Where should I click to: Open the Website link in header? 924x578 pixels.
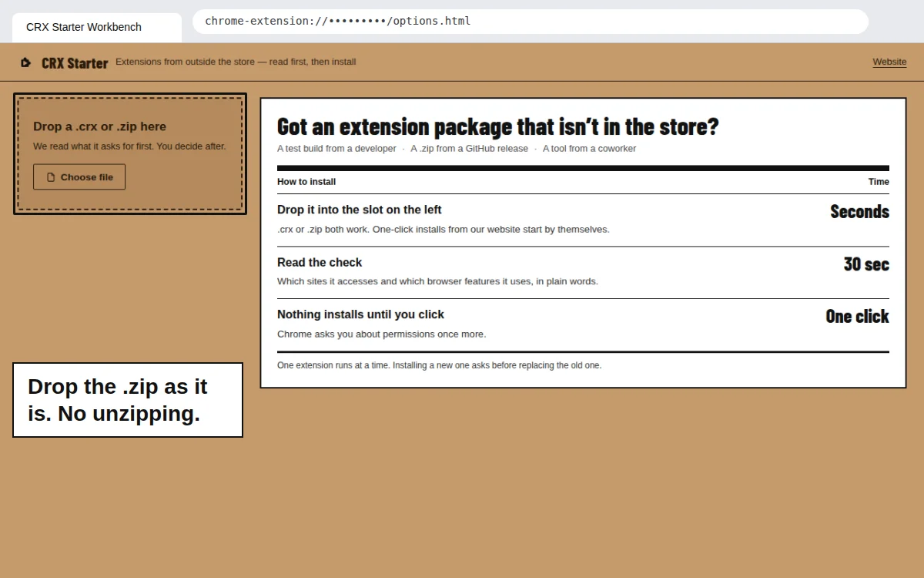point(889,62)
